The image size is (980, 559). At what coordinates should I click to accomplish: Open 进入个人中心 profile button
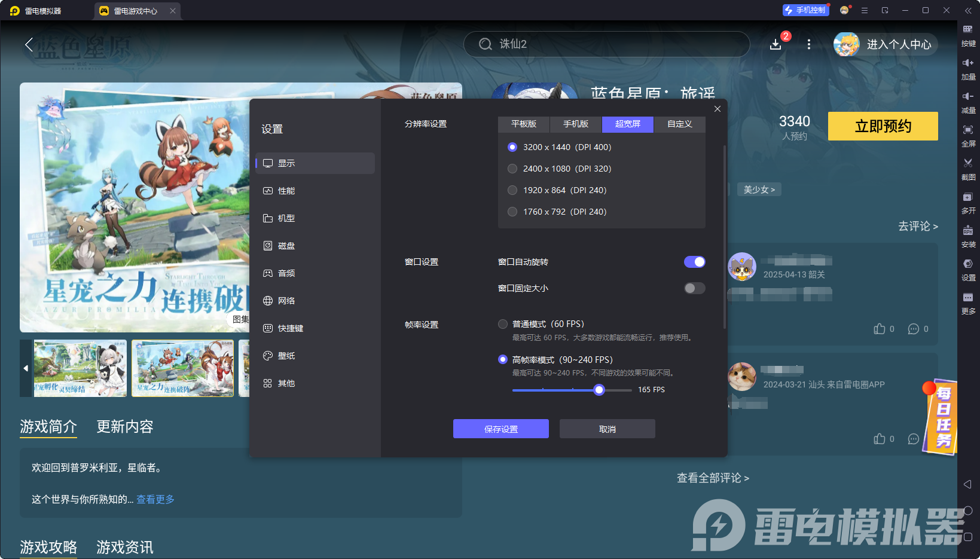click(x=886, y=44)
